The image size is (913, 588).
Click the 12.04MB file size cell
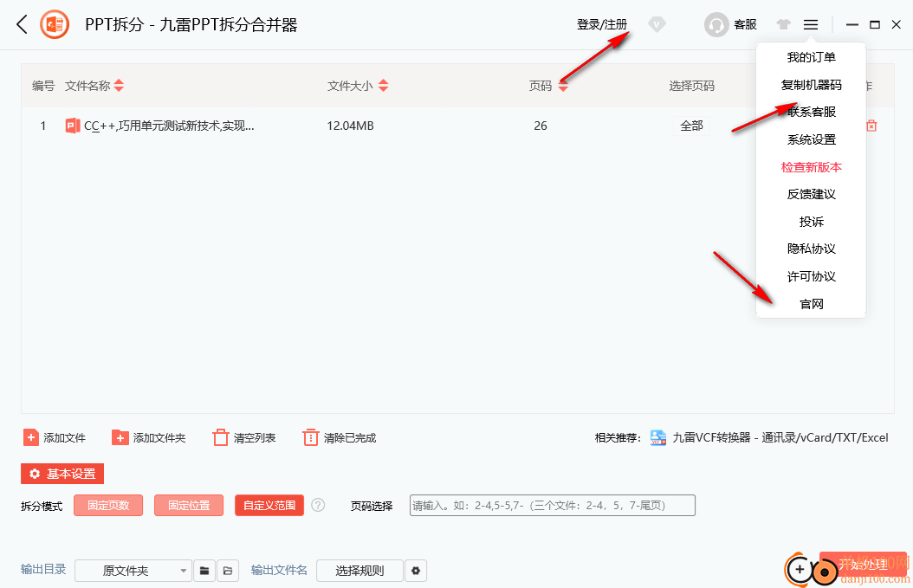(350, 126)
